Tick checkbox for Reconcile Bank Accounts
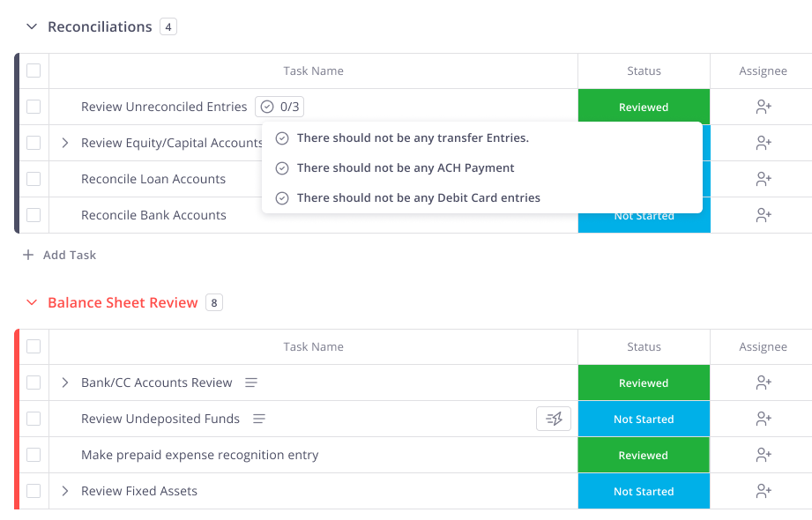Image resolution: width=812 pixels, height=520 pixels. coord(34,215)
